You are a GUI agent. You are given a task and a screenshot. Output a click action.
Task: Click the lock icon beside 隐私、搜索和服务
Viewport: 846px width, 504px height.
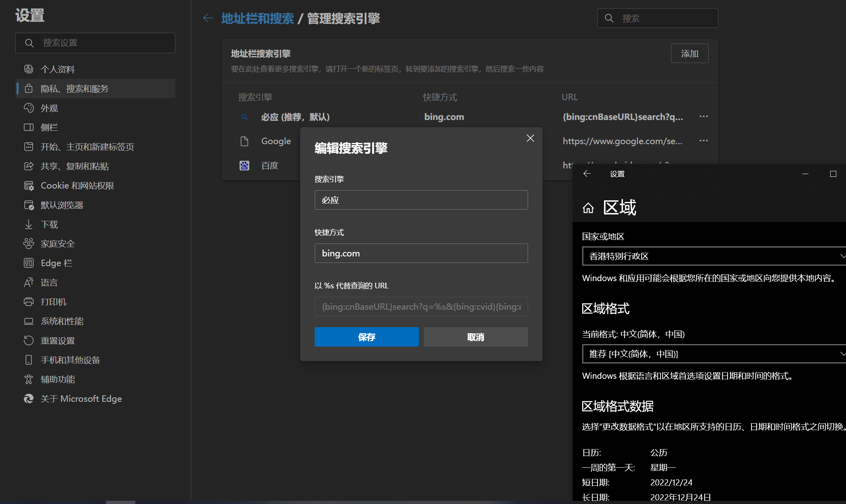point(28,88)
